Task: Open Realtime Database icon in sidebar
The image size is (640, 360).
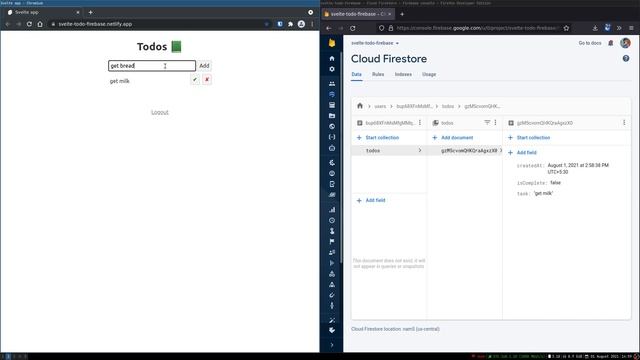Action: (332, 105)
